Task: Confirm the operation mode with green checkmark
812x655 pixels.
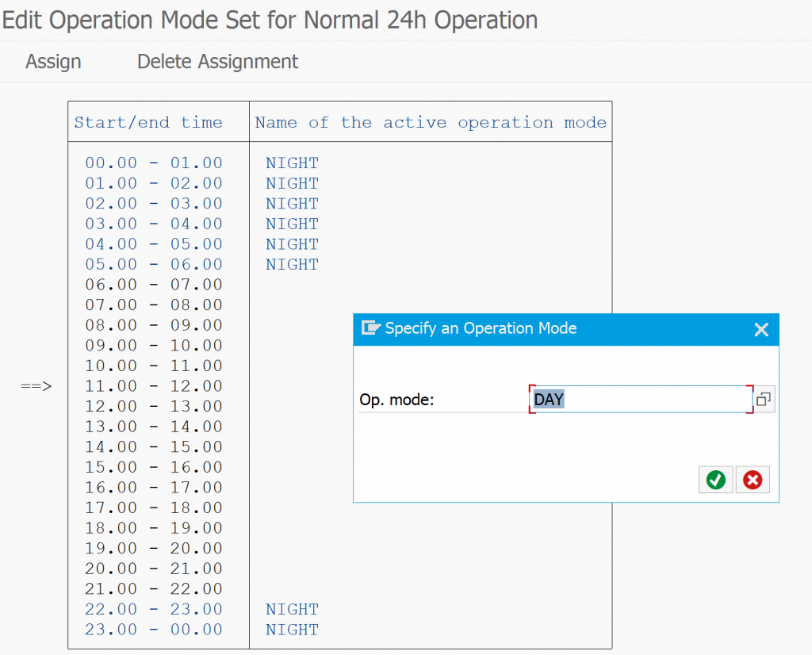Action: tap(715, 480)
